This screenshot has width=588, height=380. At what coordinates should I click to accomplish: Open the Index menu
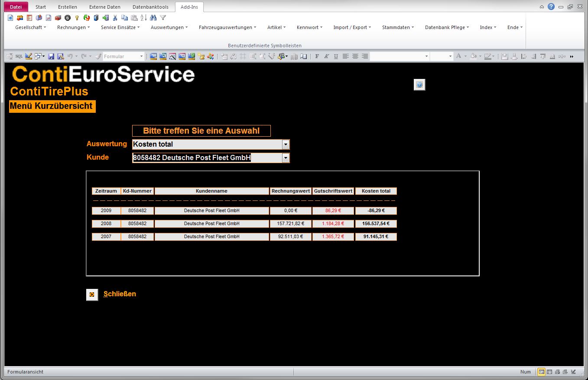pos(489,27)
